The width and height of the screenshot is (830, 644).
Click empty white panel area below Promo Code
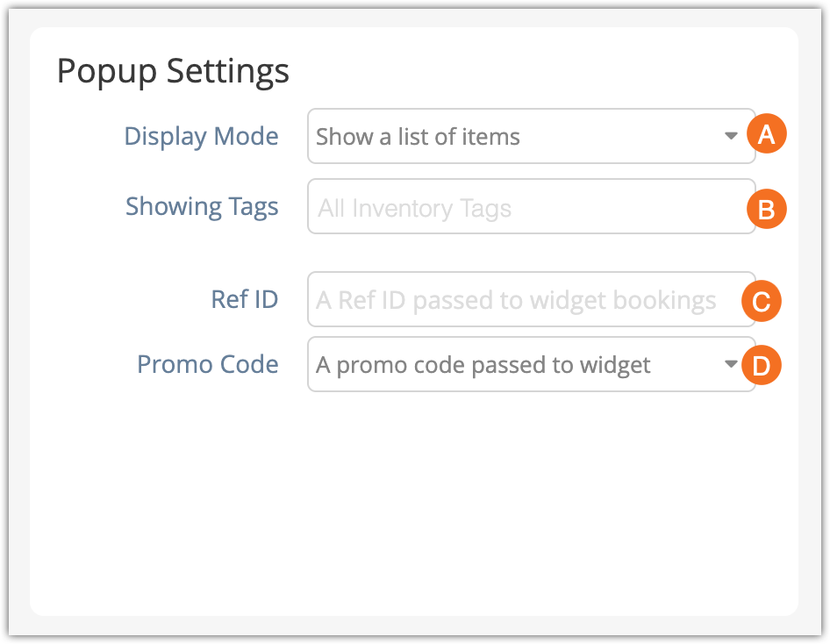point(412,500)
